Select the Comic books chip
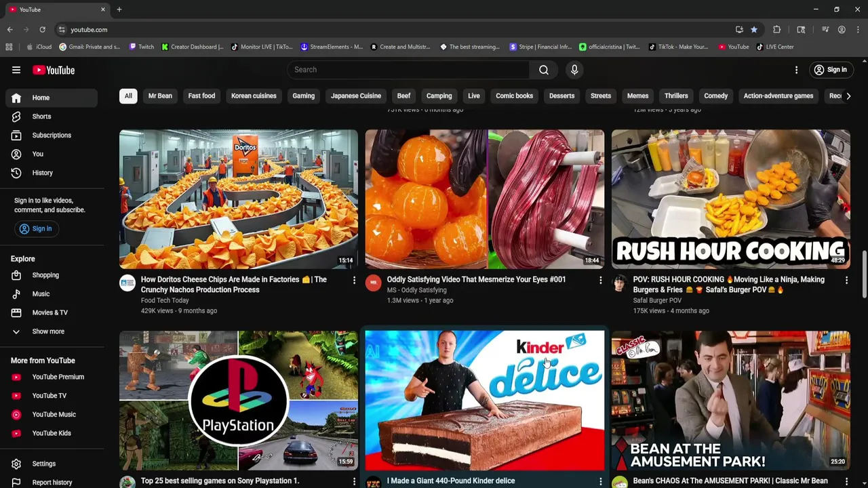Screen dimensions: 868x488 click(x=514, y=96)
